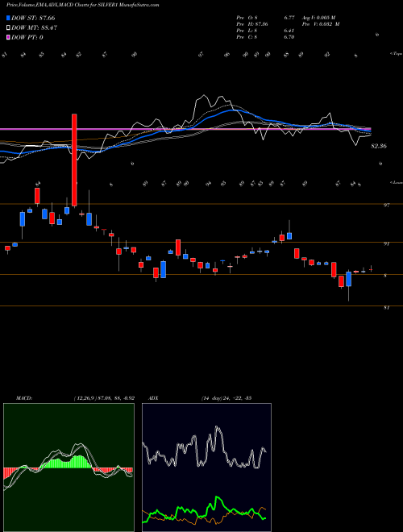Screen dimensions: 403x532
Task: Click the tall red volume spike bar
Action: coord(74,160)
